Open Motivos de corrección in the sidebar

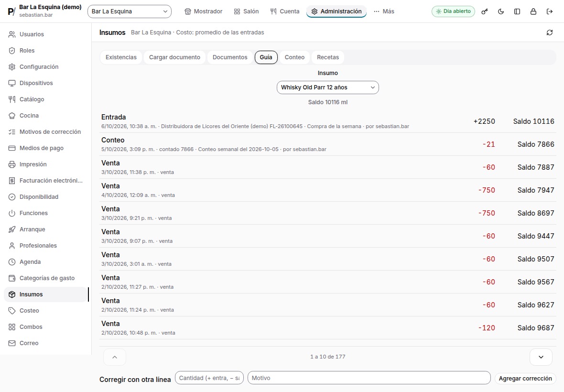pos(46,131)
